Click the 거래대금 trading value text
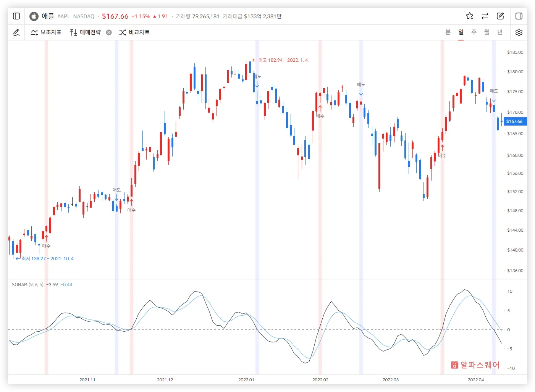This screenshot has height=392, width=535. 252,16
